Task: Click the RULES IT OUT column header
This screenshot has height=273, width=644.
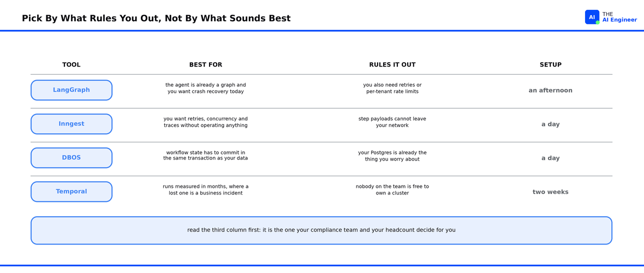Action: pos(392,64)
